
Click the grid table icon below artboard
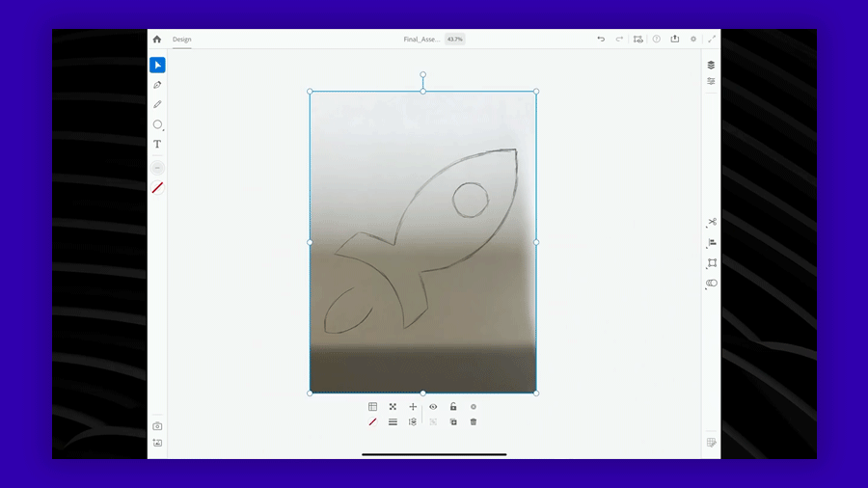tap(372, 407)
